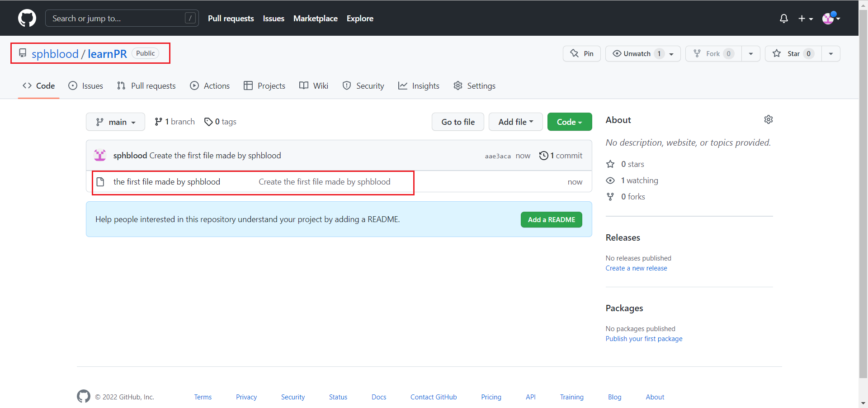Open sphblood author link in commit row
The height and width of the screenshot is (408, 868).
click(x=130, y=155)
